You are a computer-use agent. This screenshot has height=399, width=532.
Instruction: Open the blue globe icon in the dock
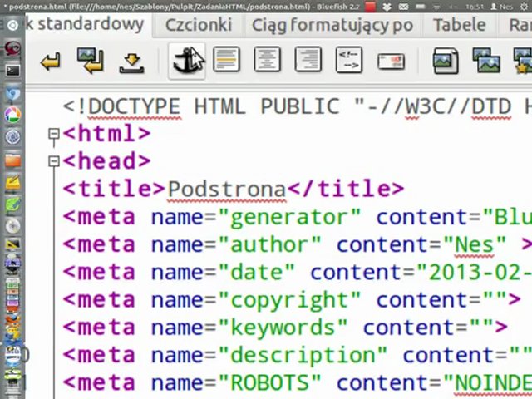[x=13, y=137]
